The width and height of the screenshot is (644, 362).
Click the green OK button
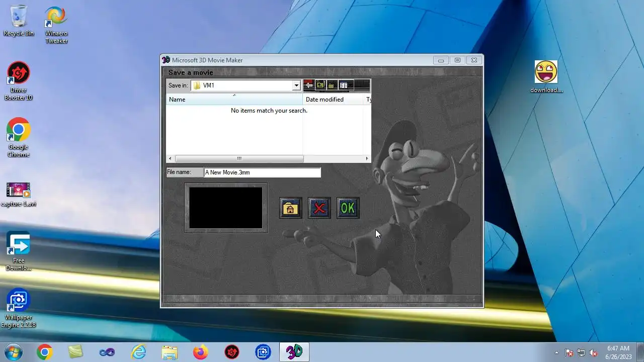pos(348,208)
